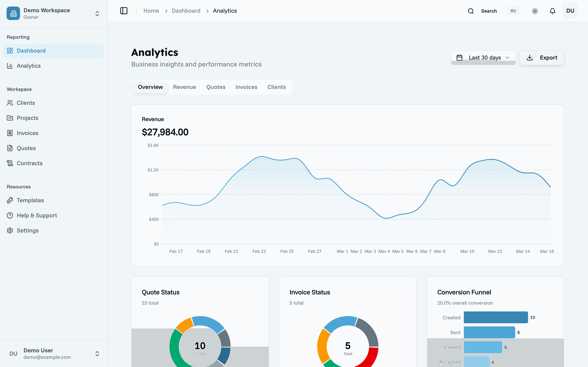Open Quotes via document icon
Image resolution: width=588 pixels, height=367 pixels.
10,148
